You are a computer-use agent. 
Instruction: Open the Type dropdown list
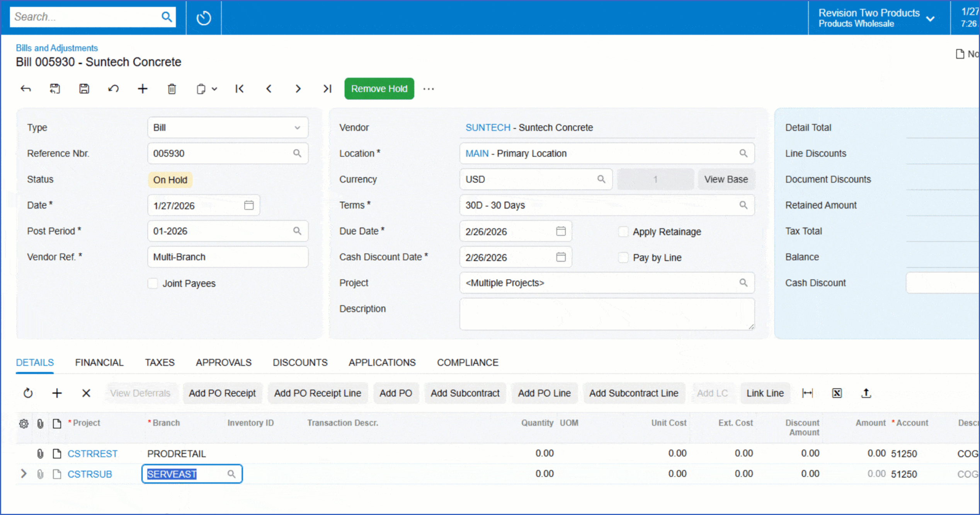297,128
